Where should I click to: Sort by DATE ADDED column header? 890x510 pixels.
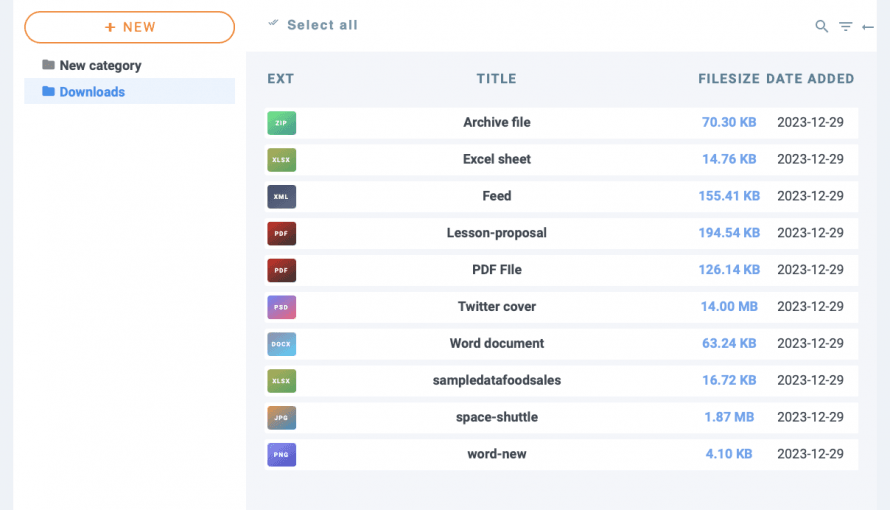810,79
